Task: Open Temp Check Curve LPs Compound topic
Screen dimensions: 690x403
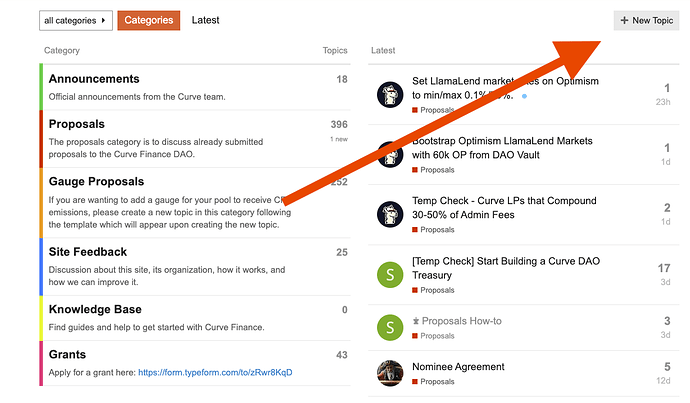Action: tap(504, 208)
